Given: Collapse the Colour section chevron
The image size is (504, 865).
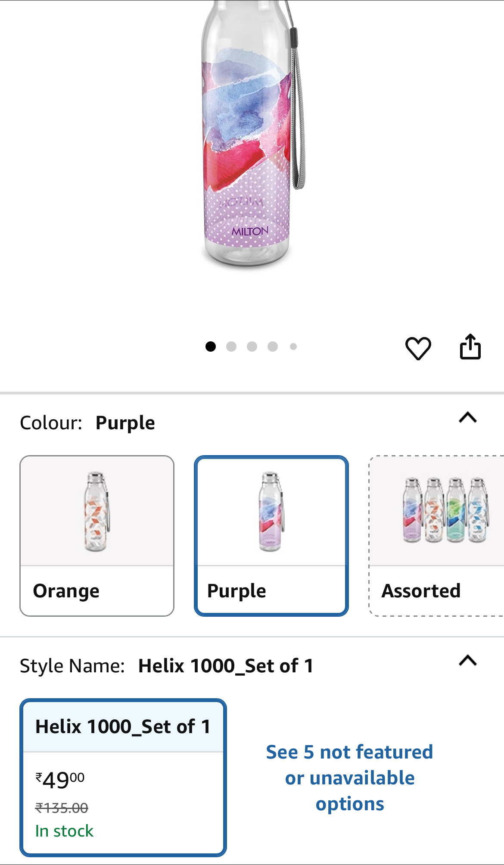Looking at the screenshot, I should [468, 418].
